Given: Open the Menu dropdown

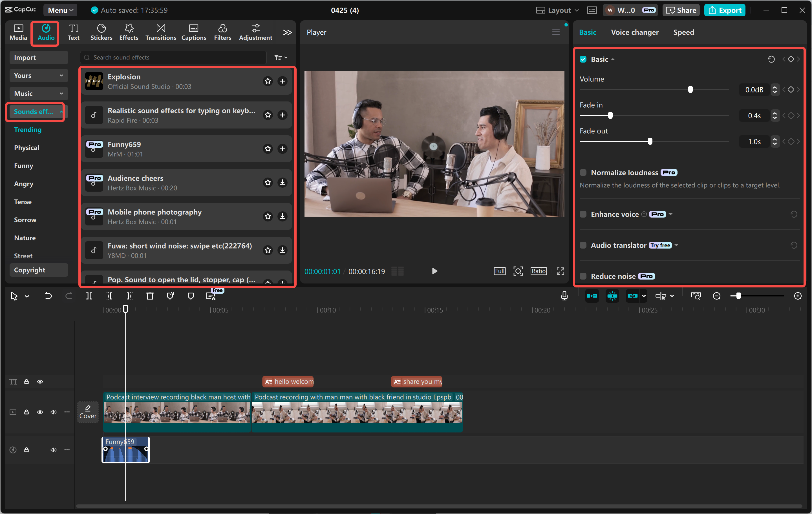Looking at the screenshot, I should (x=60, y=10).
